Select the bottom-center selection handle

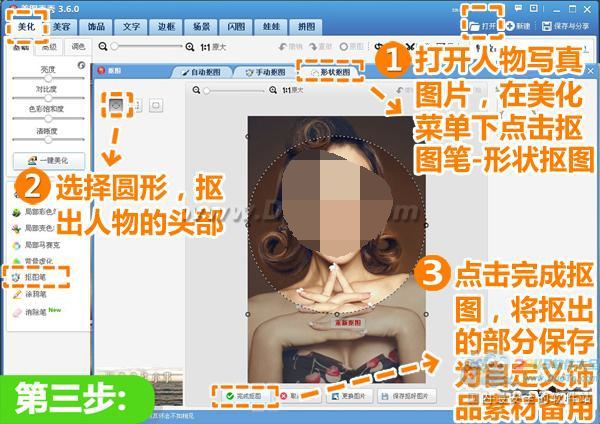point(337,314)
